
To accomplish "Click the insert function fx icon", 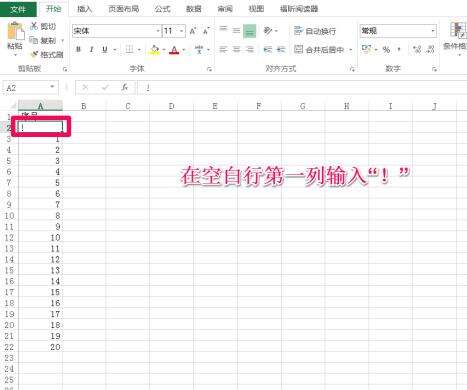I will (x=125, y=87).
